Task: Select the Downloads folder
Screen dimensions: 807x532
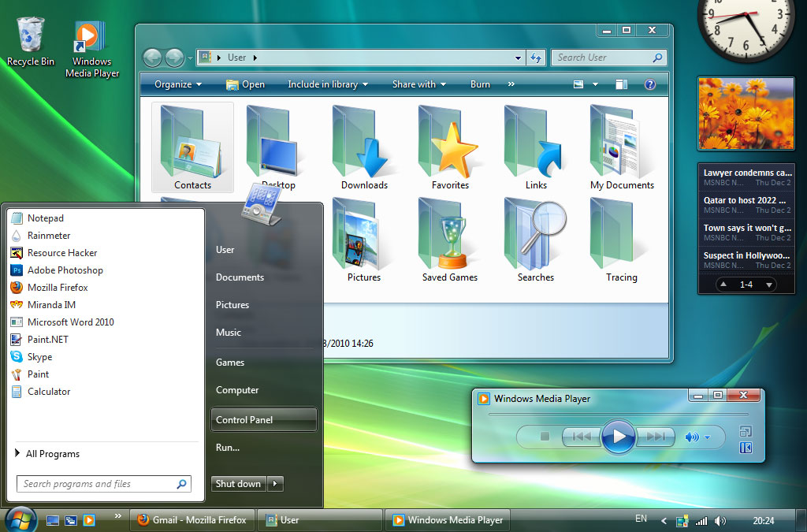Action: tap(364, 147)
